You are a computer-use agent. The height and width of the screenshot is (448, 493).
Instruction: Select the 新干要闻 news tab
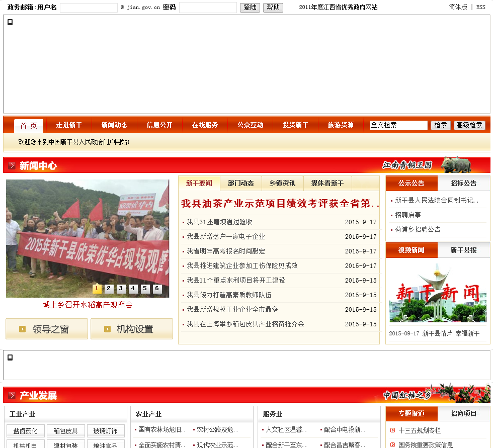(199, 183)
